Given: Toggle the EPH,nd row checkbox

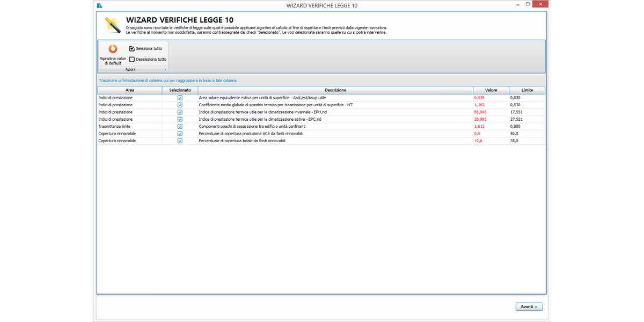Looking at the screenshot, I should pos(180,112).
